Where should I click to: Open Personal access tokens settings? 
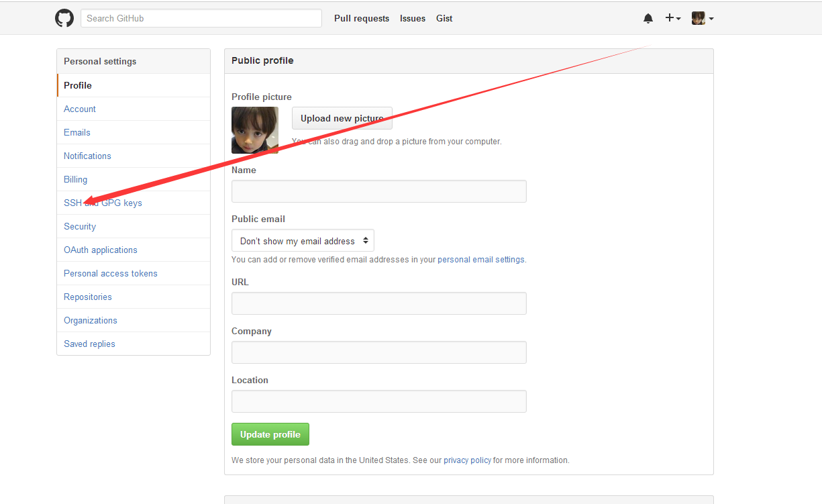pyautogui.click(x=134, y=273)
